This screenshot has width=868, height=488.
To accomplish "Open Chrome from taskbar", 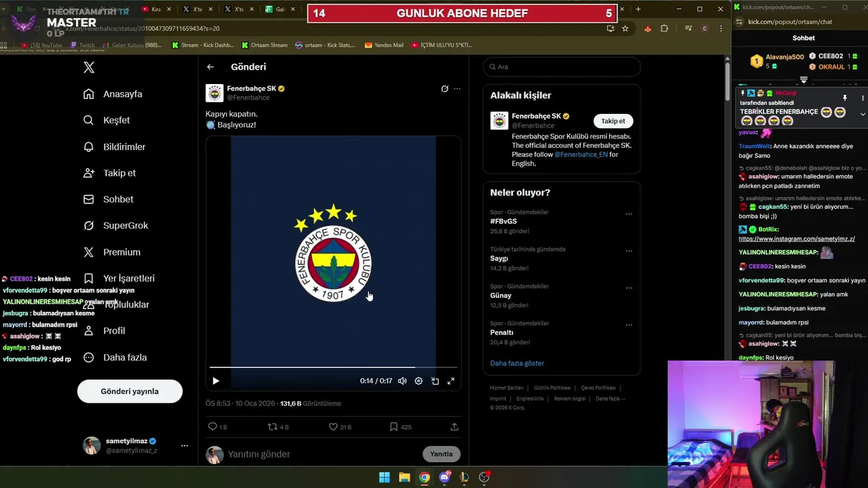I will [424, 477].
